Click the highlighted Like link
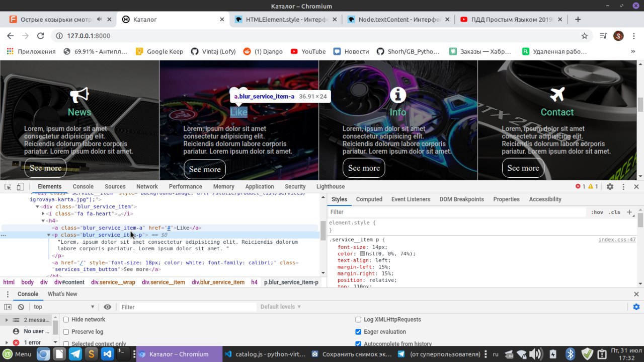 (239, 112)
